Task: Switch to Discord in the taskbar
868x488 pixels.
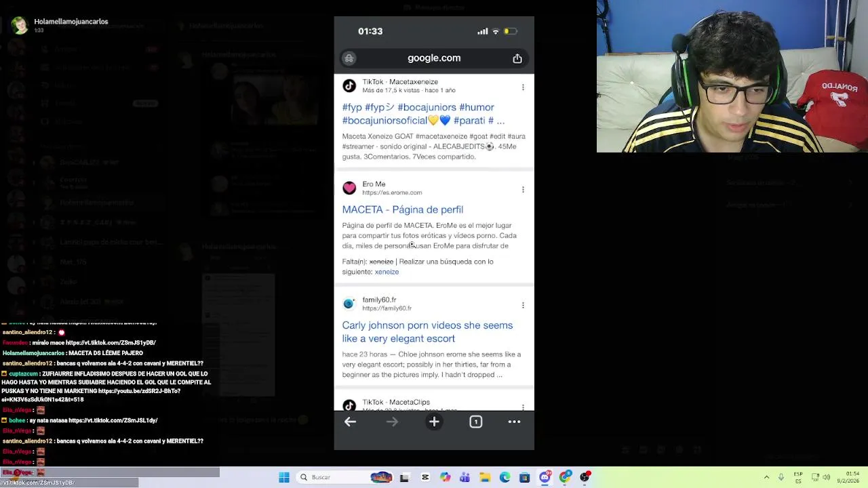Action: (x=545, y=477)
